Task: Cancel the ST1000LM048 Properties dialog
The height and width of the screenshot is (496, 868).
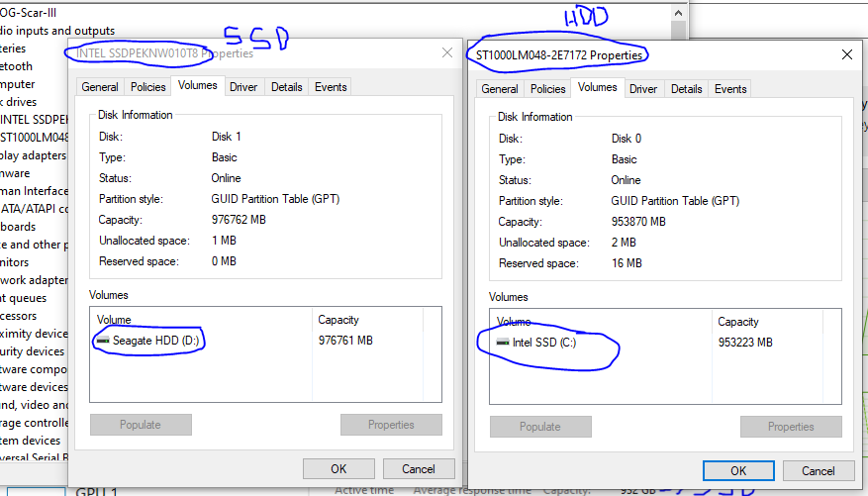Action: pos(819,471)
